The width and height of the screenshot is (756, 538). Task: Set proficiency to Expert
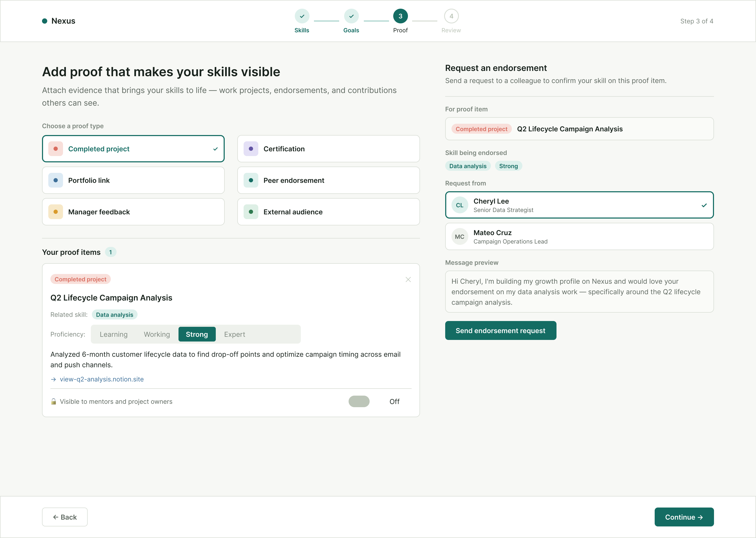(x=235, y=334)
